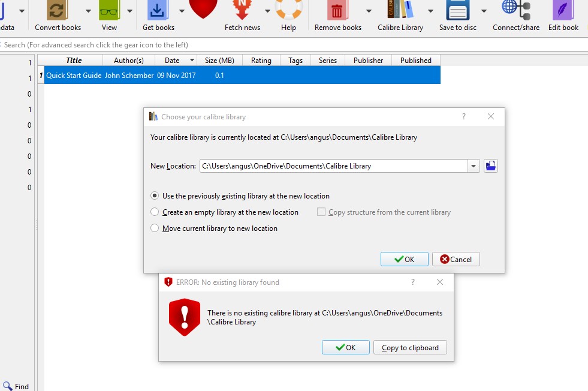Screen dimensions: 588x391
Task: Sort by Rating column header
Action: click(x=261, y=61)
